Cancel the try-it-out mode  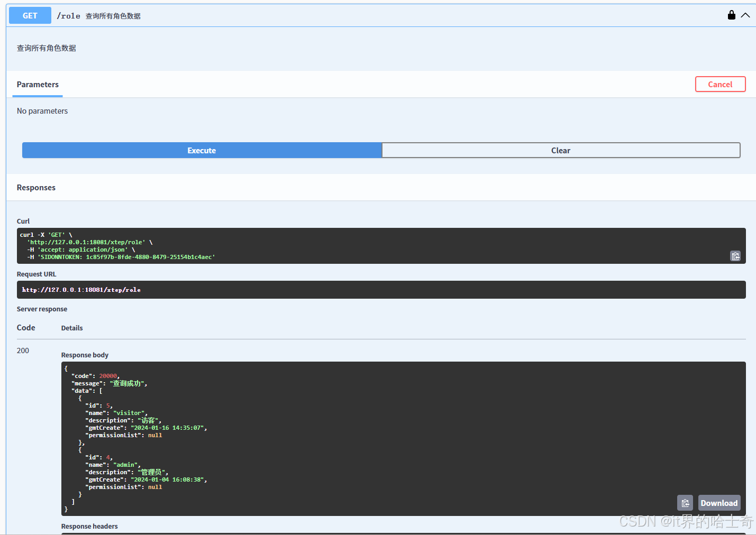[720, 84]
